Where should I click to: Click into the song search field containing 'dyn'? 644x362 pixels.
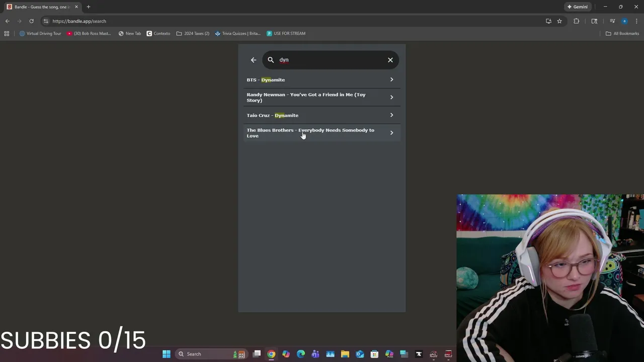(x=331, y=60)
